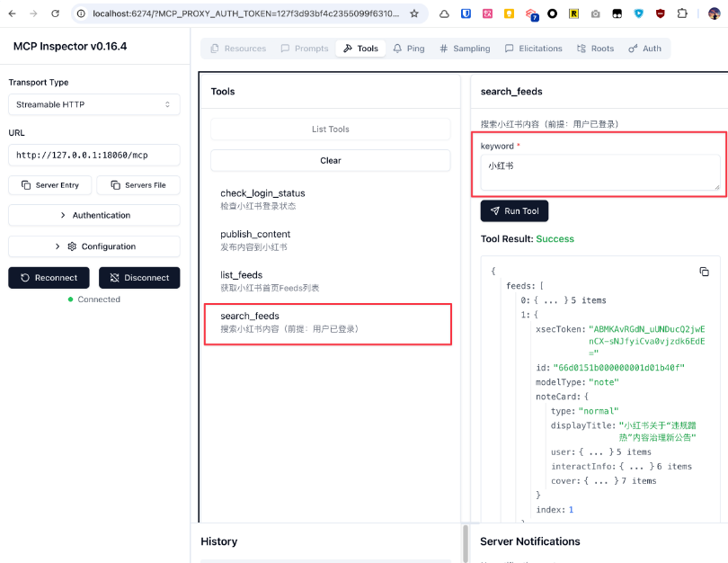This screenshot has height=563, width=728.
Task: Click the "Connected" status text
Action: tap(99, 299)
